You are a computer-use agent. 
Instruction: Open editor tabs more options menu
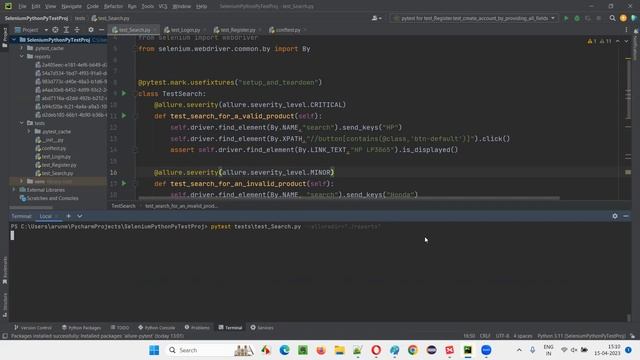click(626, 30)
